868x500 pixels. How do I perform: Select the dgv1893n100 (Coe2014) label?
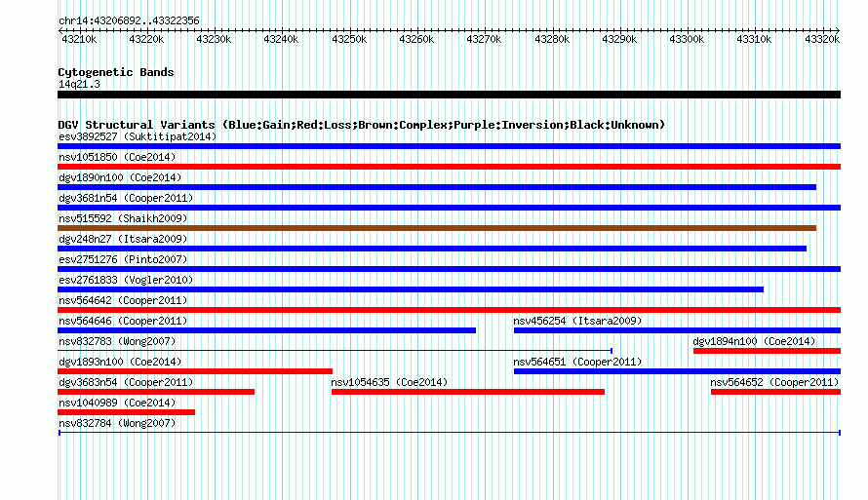[x=120, y=362]
